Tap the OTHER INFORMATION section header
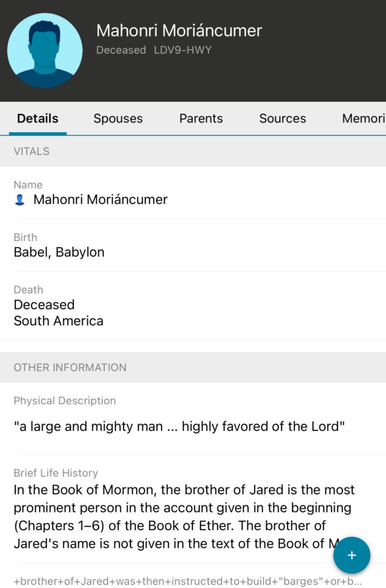The height and width of the screenshot is (588, 386). click(70, 367)
